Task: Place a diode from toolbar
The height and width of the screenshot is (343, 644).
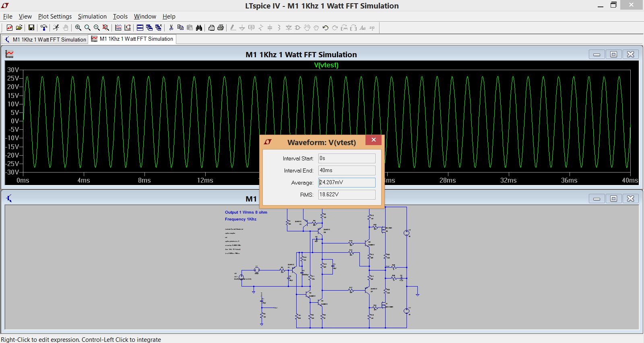Action: (289, 28)
